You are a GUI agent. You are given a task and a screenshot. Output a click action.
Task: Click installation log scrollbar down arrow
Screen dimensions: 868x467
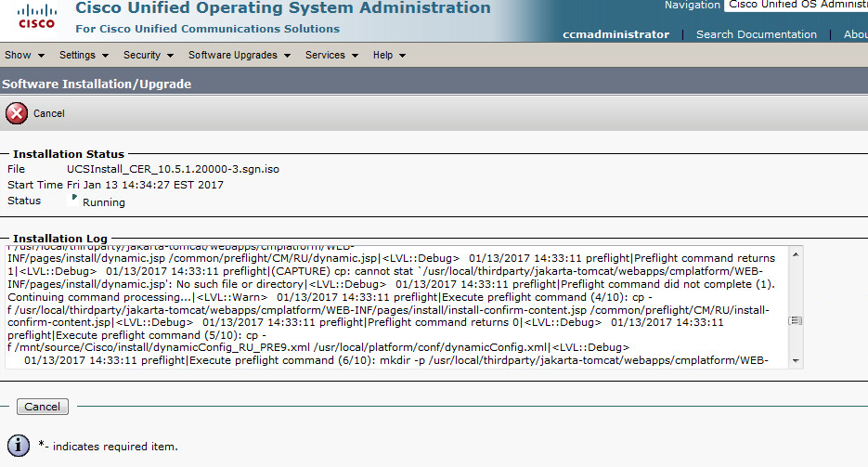pos(796,361)
